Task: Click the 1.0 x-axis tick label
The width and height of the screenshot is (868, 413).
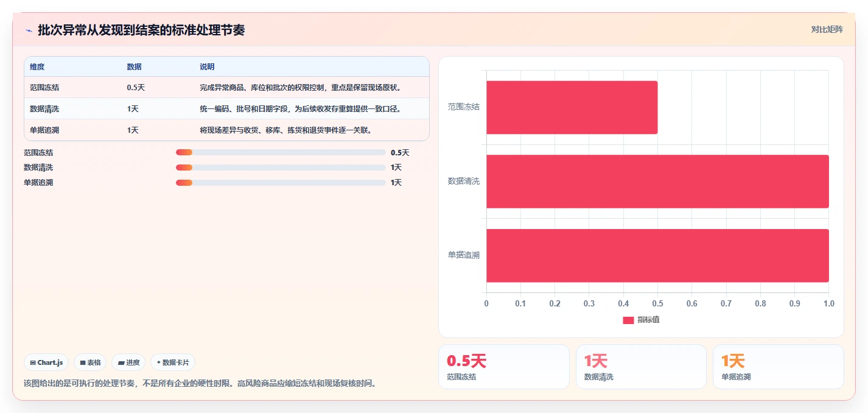Action: point(828,303)
